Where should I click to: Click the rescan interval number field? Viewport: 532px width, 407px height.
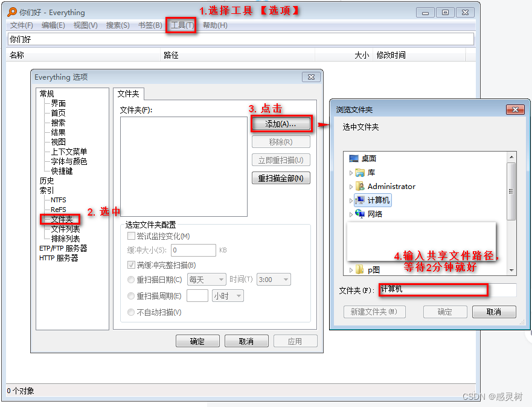click(197, 296)
